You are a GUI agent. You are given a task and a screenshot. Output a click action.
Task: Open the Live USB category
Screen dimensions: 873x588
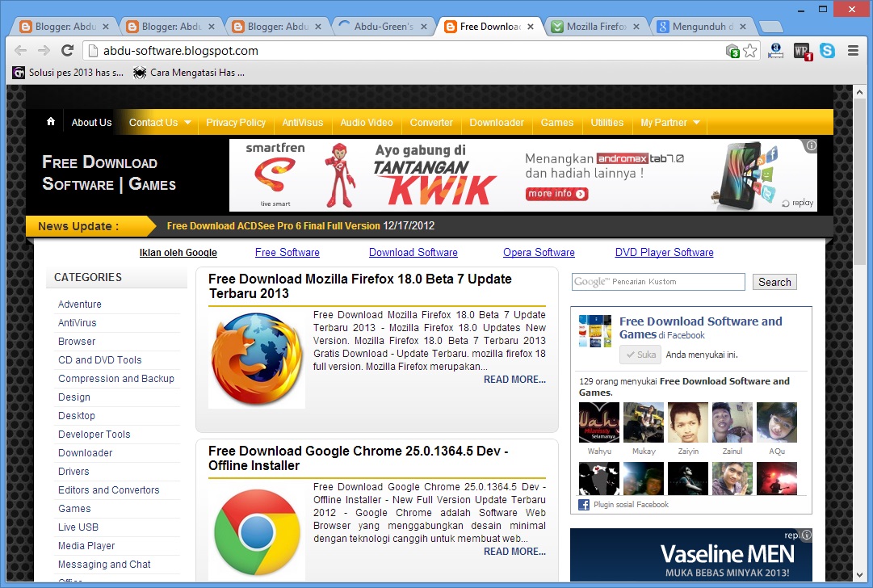78,527
